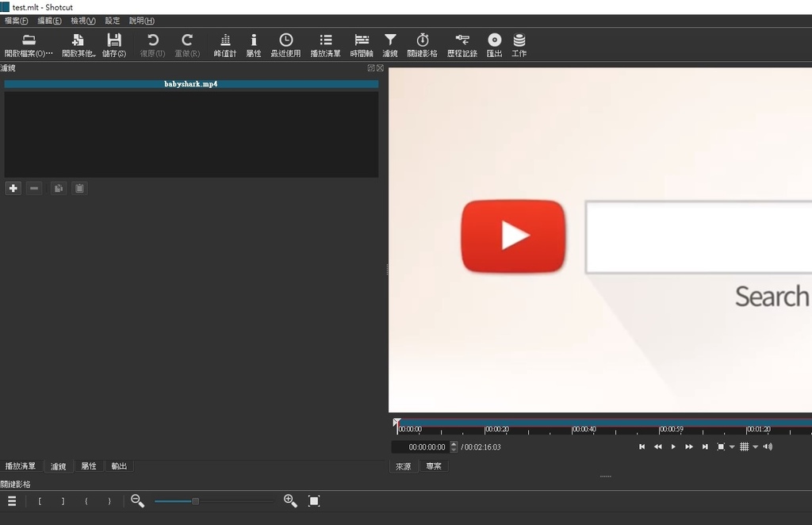The width and height of the screenshot is (812, 525).
Task: Paste filters with the clipboard icon
Action: pyautogui.click(x=79, y=189)
